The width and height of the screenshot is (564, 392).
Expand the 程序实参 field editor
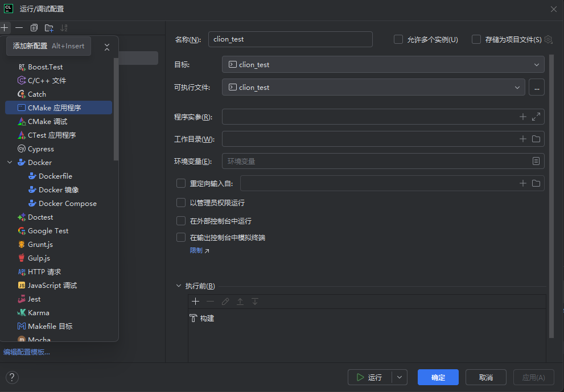tap(536, 117)
